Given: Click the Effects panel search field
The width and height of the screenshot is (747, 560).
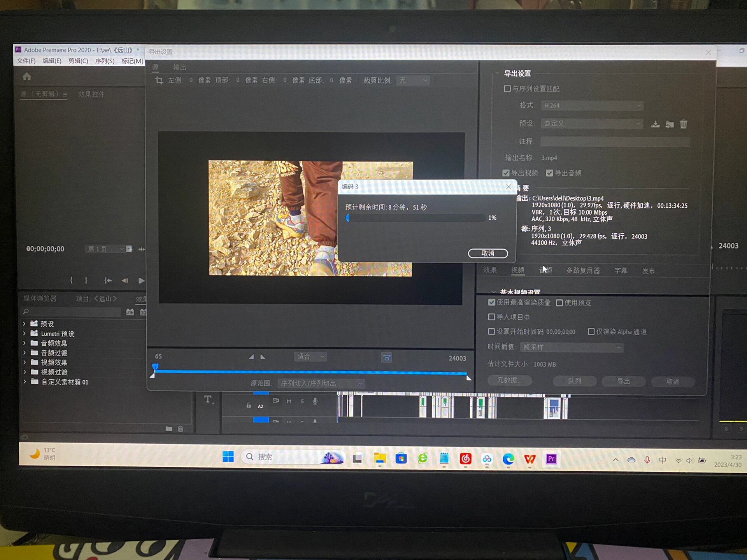Looking at the screenshot, I should click(71, 312).
